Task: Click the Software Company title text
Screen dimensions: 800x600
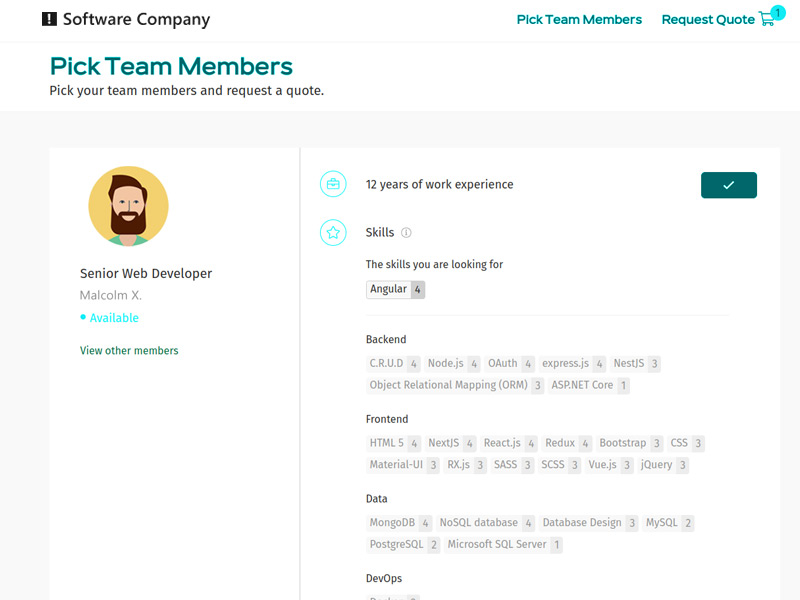Action: pyautogui.click(x=136, y=19)
